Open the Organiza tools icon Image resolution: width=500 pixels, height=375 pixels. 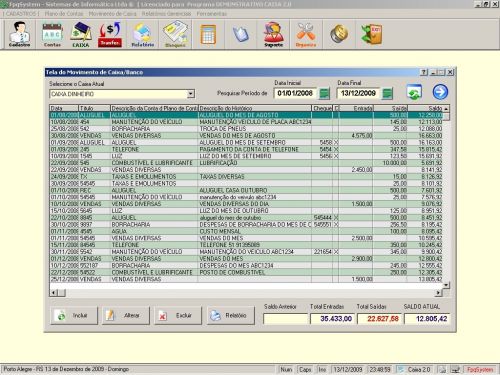306,35
